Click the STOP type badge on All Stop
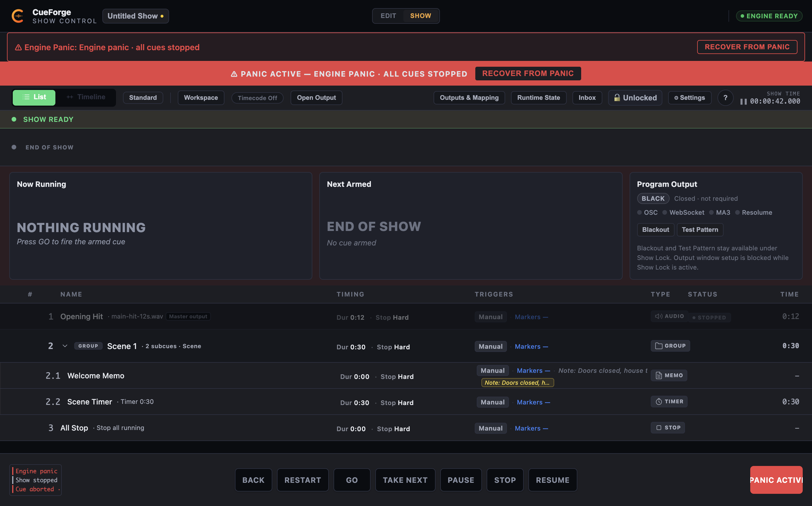Screen dimensions: 812x506 tap(668, 427)
